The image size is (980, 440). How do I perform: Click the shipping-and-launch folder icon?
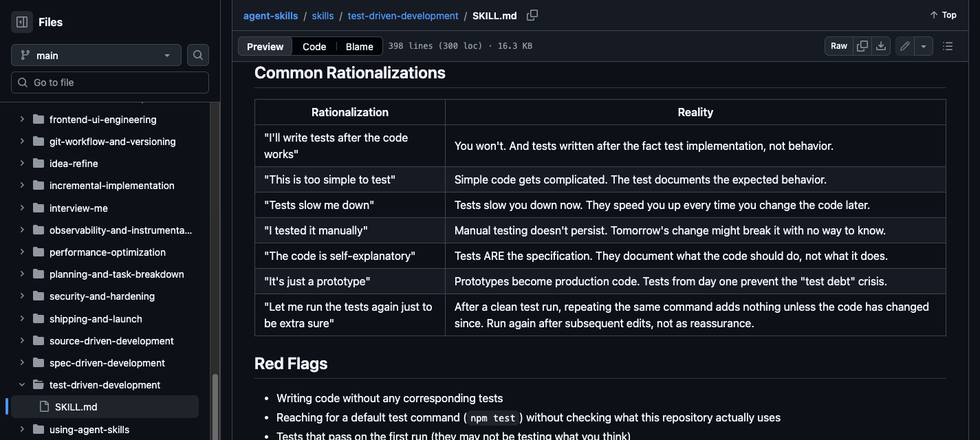[x=38, y=319]
